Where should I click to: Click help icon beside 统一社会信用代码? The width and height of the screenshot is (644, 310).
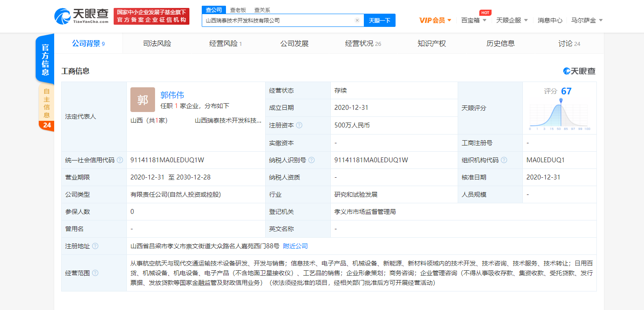(x=120, y=160)
